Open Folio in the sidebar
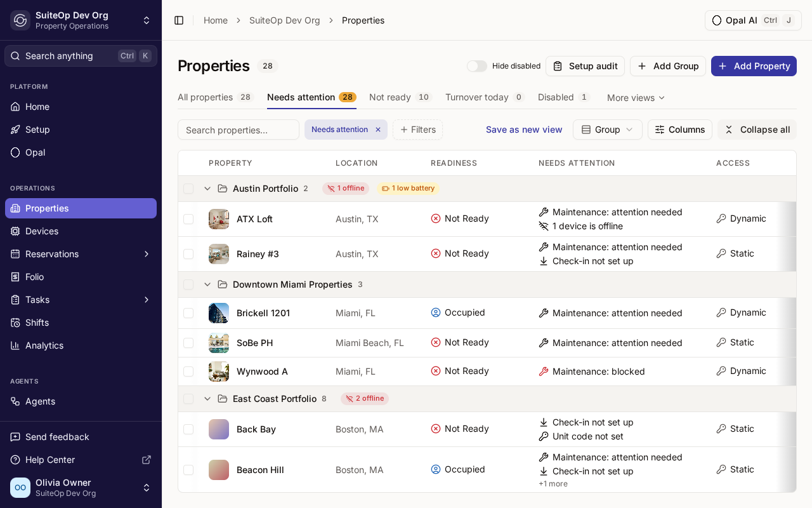The width and height of the screenshot is (812, 508). tap(81, 277)
